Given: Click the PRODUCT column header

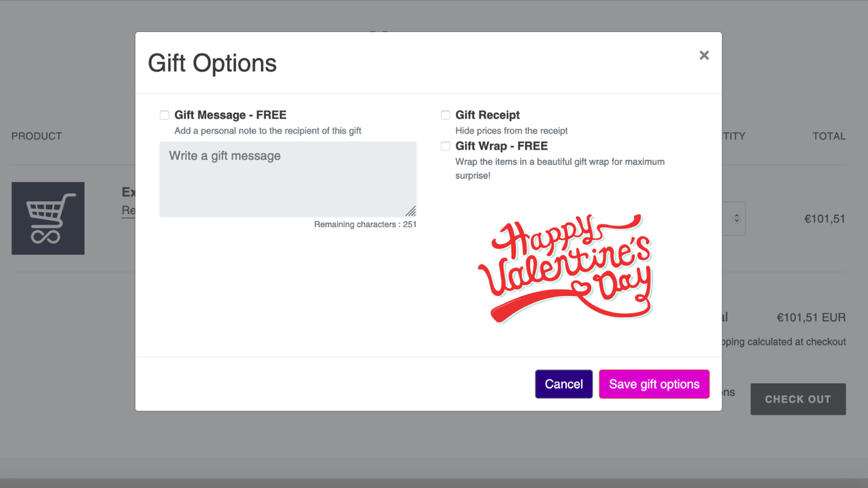Looking at the screenshot, I should click(x=37, y=136).
